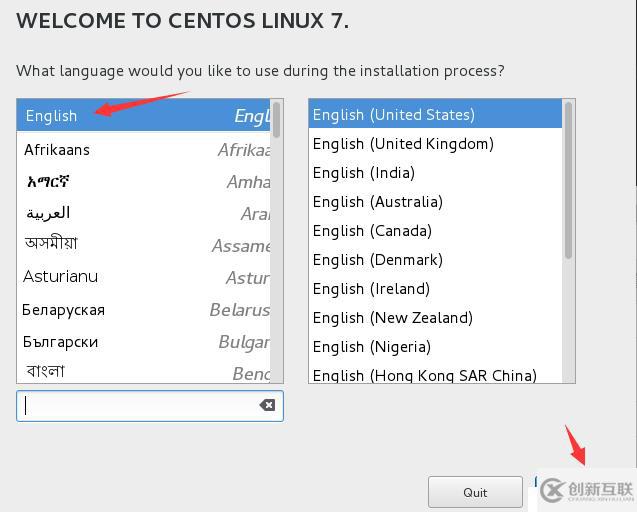Choose the Amharic language row

143,182
